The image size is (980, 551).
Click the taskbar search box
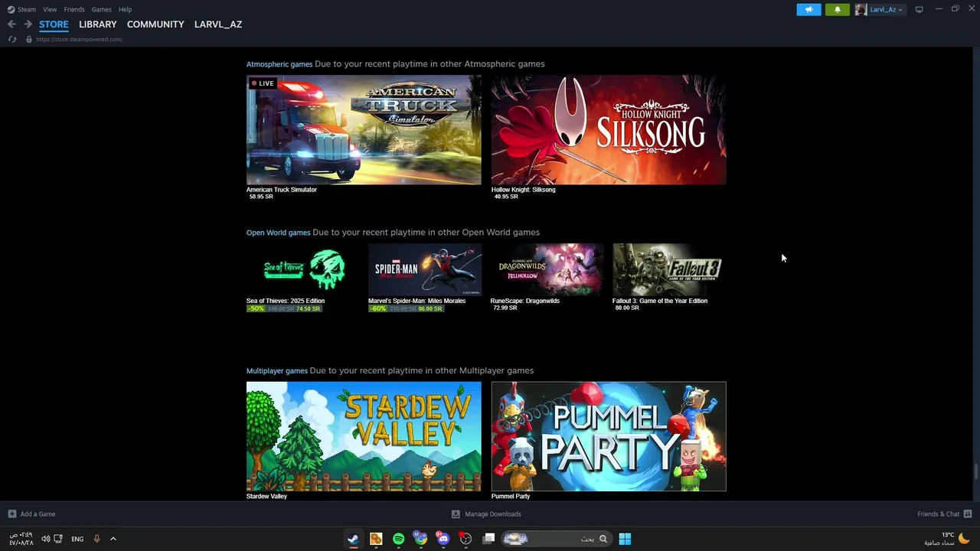tap(556, 539)
